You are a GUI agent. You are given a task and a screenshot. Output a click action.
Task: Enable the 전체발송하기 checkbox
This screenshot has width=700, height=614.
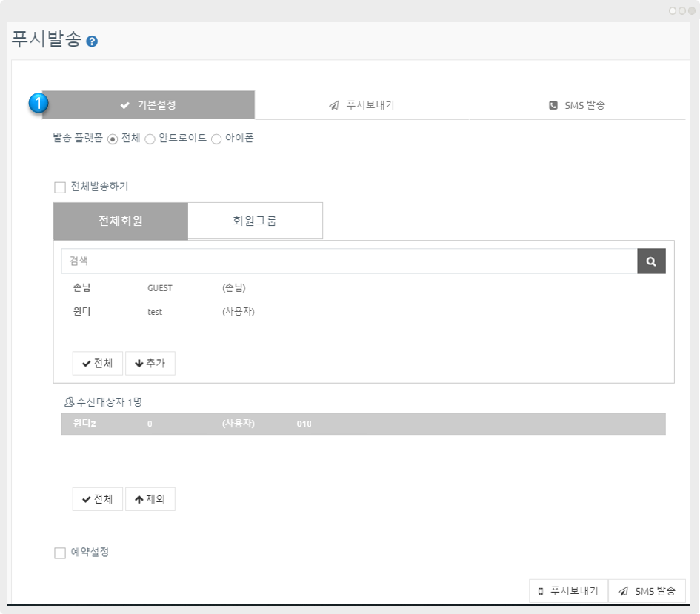click(60, 187)
